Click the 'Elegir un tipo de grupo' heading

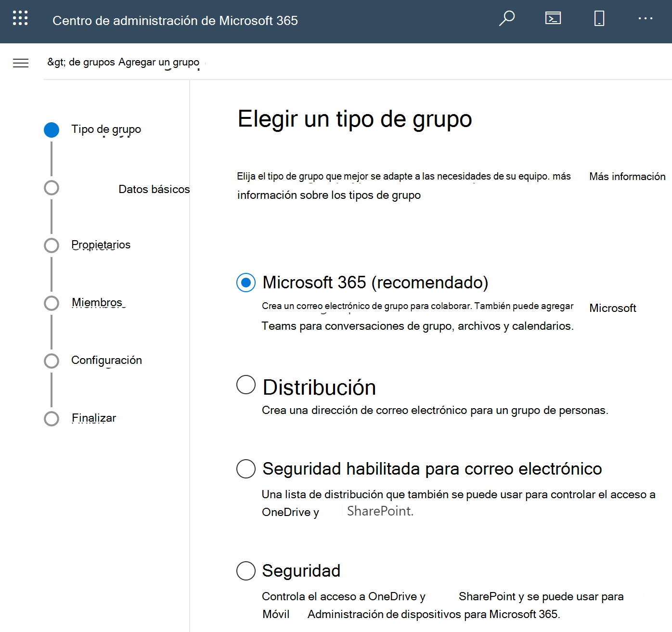point(355,119)
